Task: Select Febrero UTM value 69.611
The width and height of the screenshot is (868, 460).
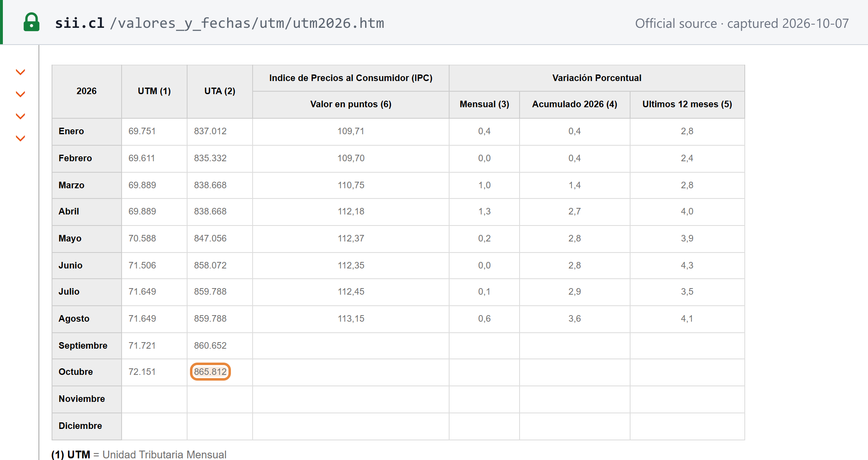Action: pos(142,158)
